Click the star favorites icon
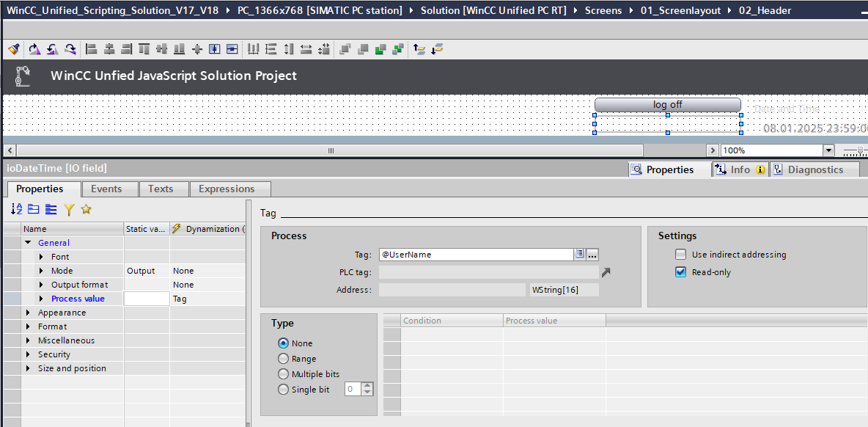868x427 pixels. (x=86, y=210)
